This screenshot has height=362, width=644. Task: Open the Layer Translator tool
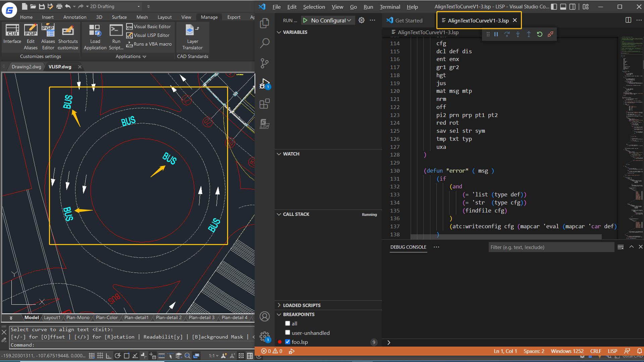coord(192,37)
